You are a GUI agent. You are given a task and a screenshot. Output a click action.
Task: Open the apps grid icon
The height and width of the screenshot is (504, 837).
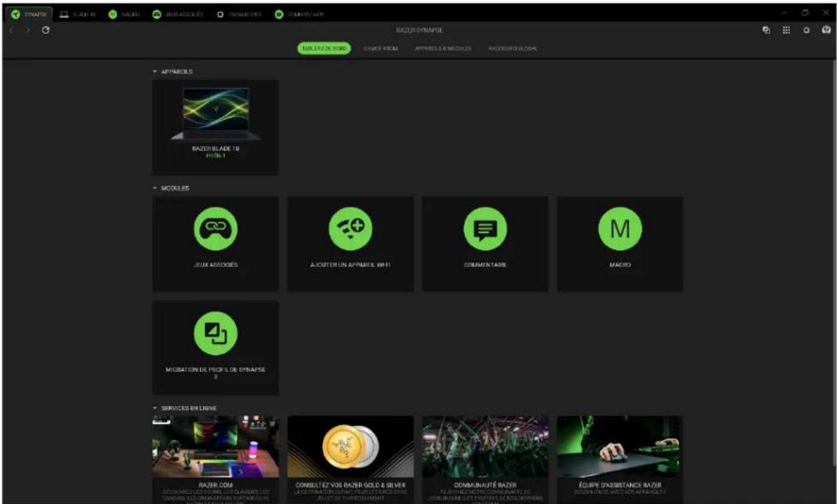(x=787, y=30)
